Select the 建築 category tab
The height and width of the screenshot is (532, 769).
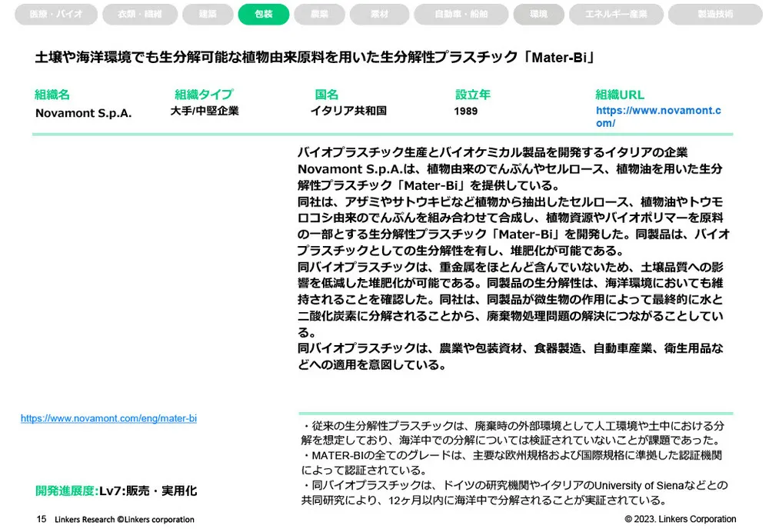[x=208, y=14]
